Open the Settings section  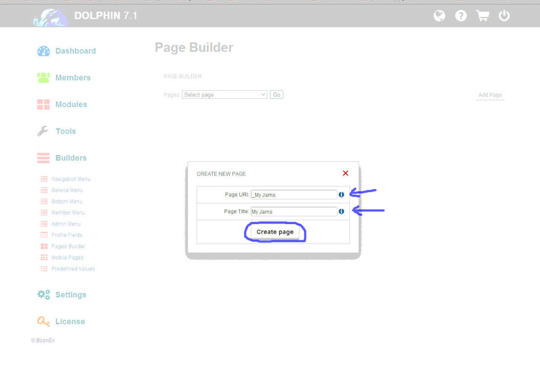point(70,295)
